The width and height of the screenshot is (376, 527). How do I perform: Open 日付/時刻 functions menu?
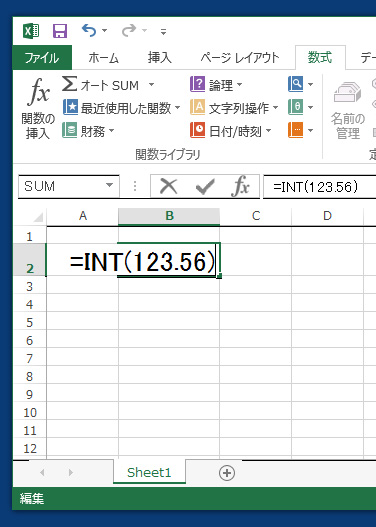coord(231,131)
